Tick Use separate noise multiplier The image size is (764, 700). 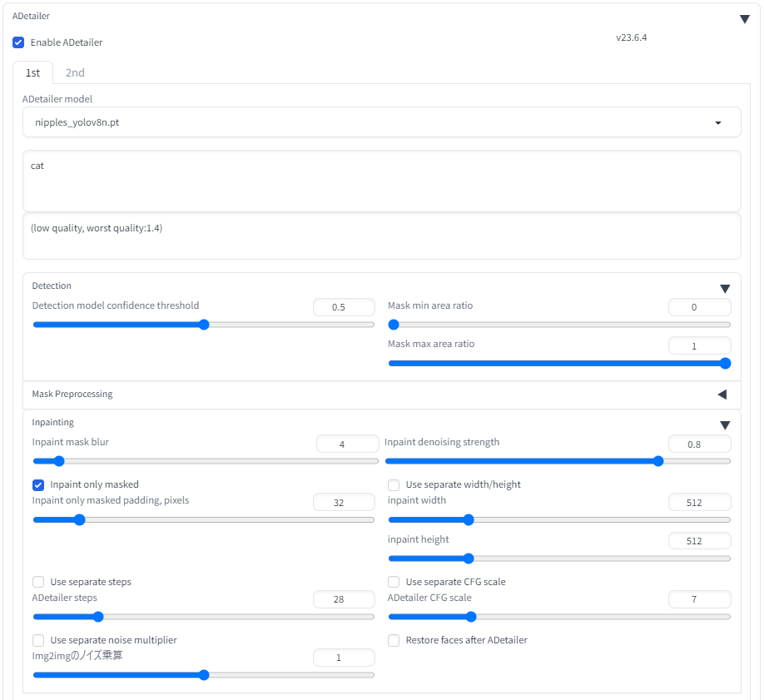pos(38,640)
